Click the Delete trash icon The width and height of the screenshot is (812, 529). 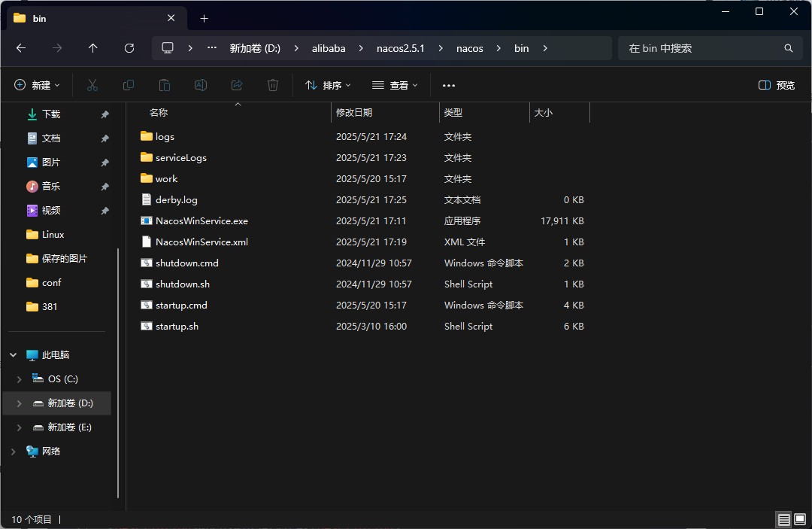tap(273, 85)
